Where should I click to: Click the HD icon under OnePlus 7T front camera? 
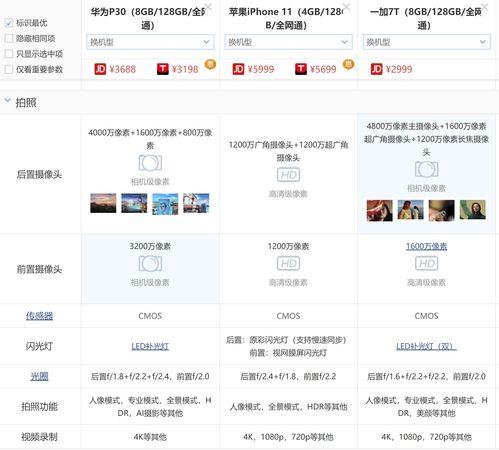427,263
